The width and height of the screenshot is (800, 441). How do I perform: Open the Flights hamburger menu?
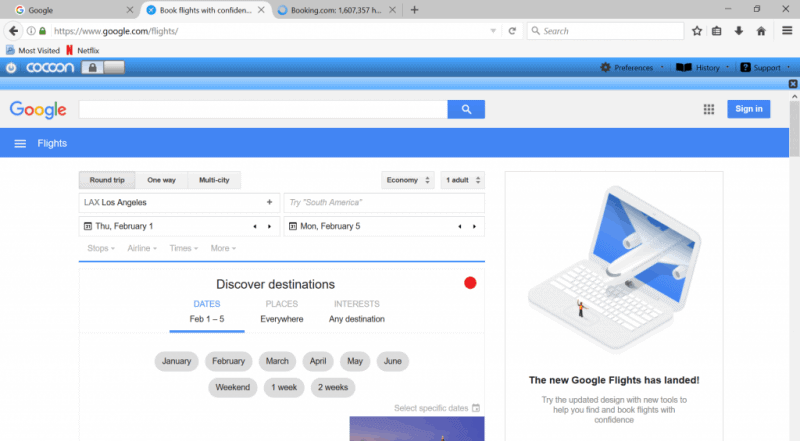[x=20, y=143]
